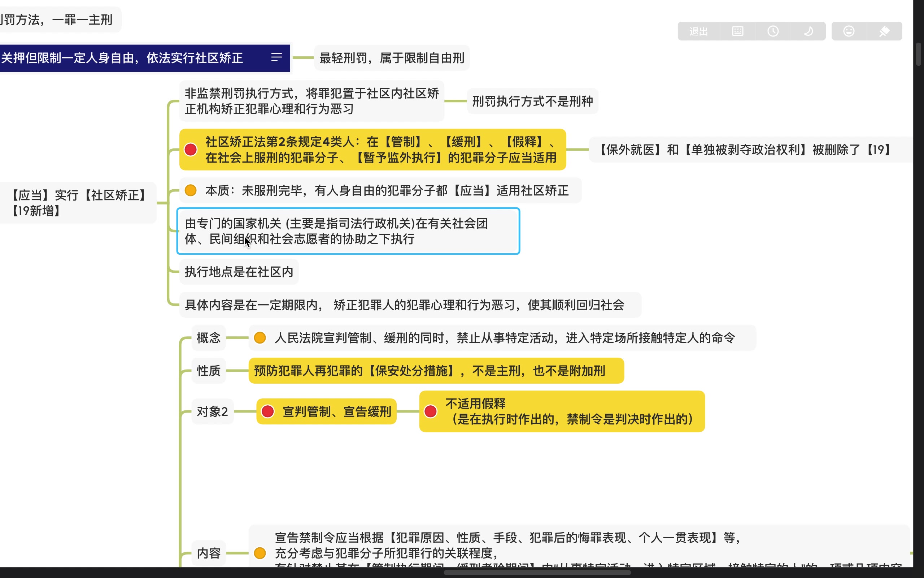The width and height of the screenshot is (924, 578).
Task: Select the 对象2 node
Action: click(x=212, y=411)
